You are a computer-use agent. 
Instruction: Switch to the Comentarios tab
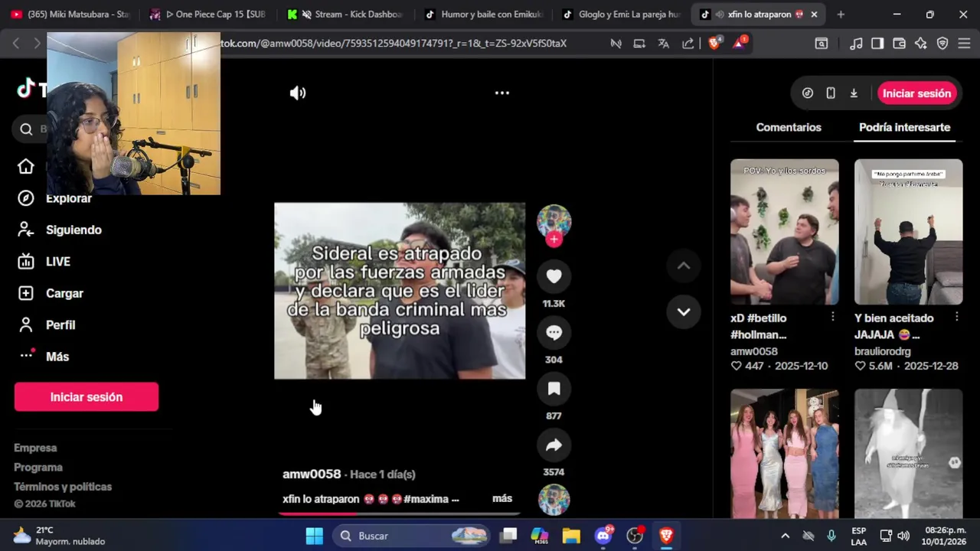(x=789, y=128)
